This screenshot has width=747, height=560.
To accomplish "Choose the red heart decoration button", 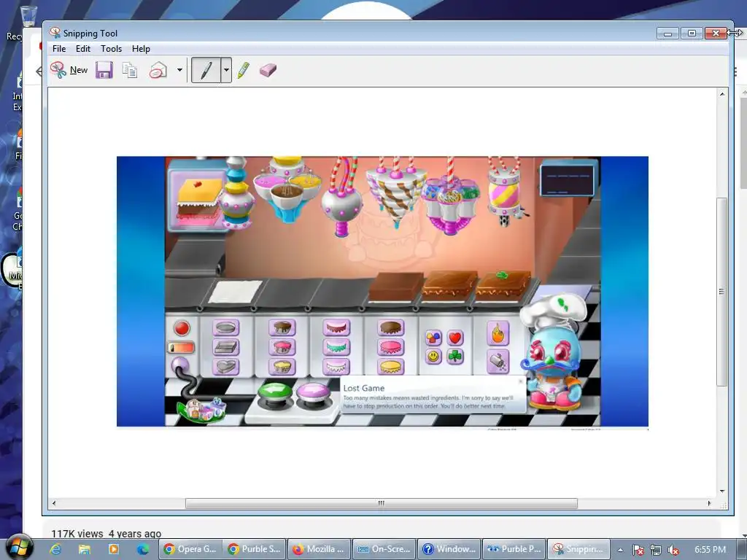I will tap(455, 338).
